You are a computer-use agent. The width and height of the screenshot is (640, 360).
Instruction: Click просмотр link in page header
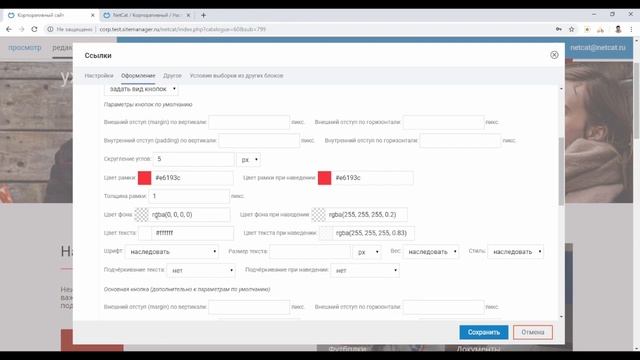pos(25,48)
